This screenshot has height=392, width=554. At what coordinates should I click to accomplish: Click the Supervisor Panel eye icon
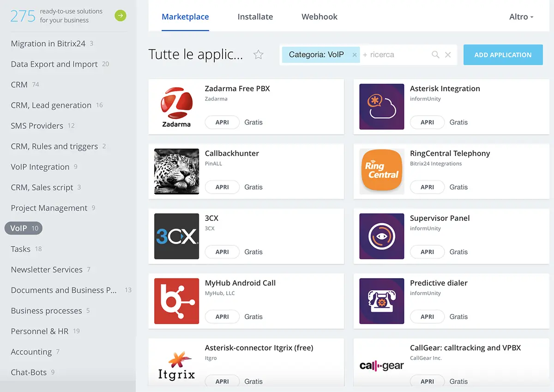382,236
